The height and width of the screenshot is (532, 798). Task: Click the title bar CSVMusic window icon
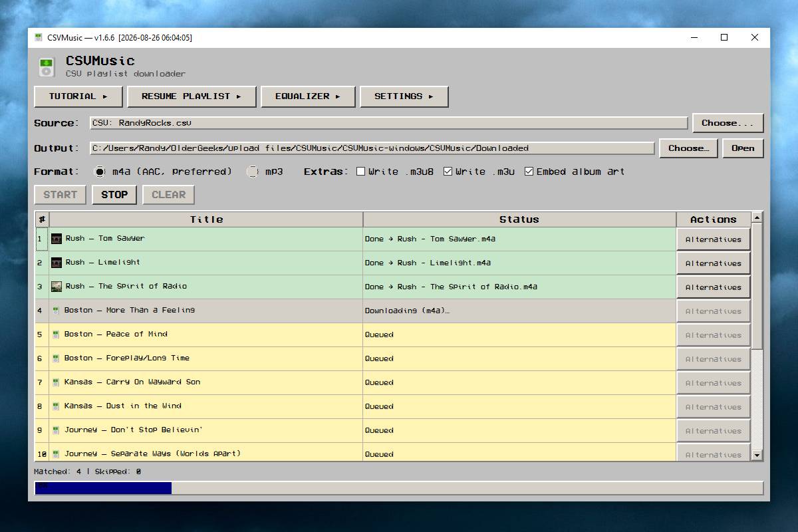click(39, 37)
